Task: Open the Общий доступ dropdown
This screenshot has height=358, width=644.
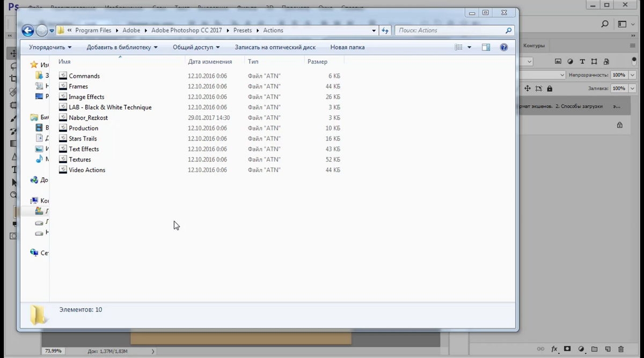Action: (x=196, y=47)
